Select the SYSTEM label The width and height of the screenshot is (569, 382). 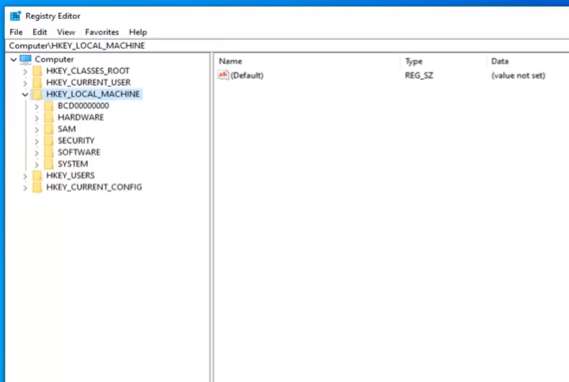coord(73,164)
